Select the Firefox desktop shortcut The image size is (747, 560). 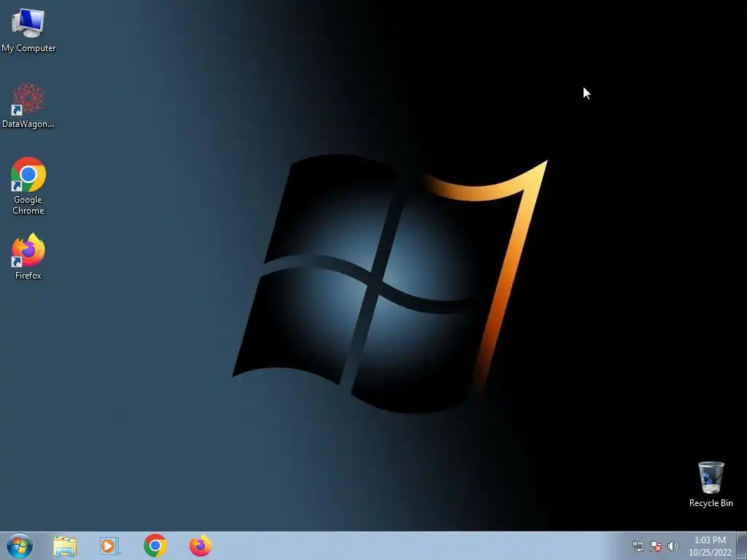(x=28, y=256)
